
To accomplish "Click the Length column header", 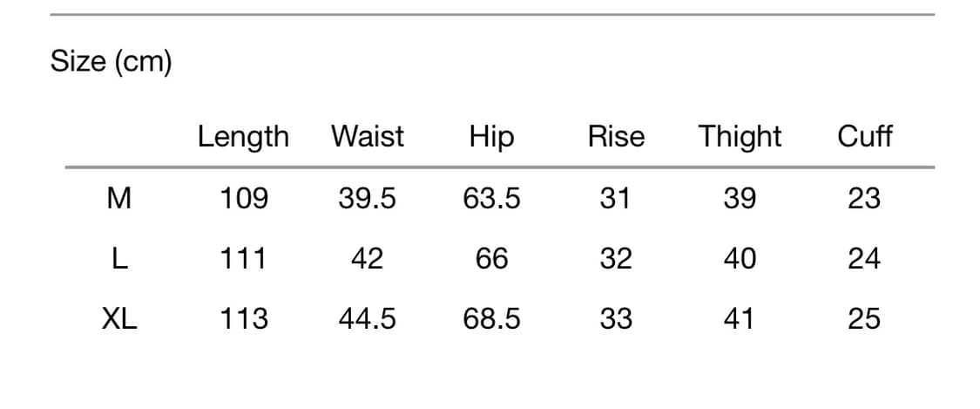I will [243, 137].
